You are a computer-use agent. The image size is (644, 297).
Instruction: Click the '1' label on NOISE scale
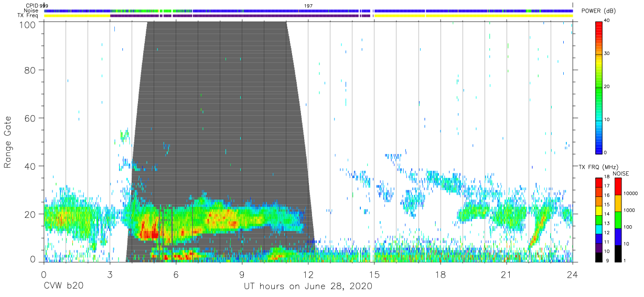tap(626, 260)
